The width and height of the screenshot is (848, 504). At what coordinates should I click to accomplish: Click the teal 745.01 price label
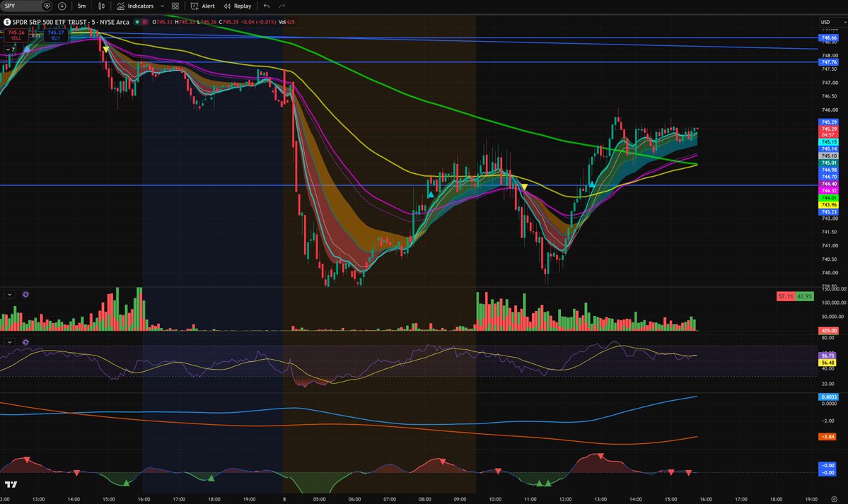(828, 163)
